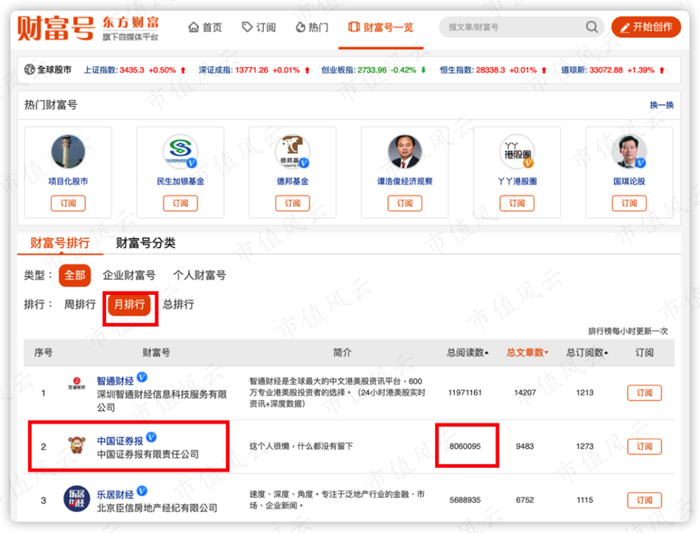Choose the 总排行 ranking

[178, 304]
